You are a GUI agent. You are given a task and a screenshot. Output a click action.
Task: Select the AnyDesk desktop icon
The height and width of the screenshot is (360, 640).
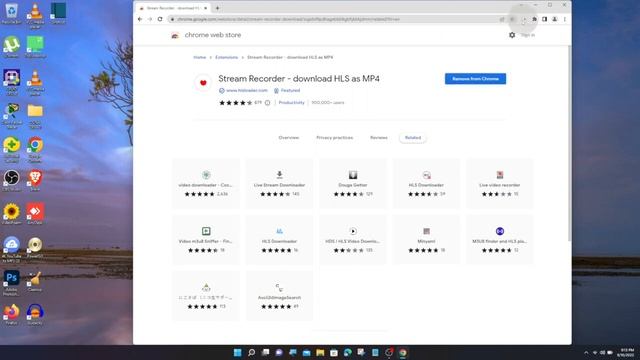[x=35, y=214]
